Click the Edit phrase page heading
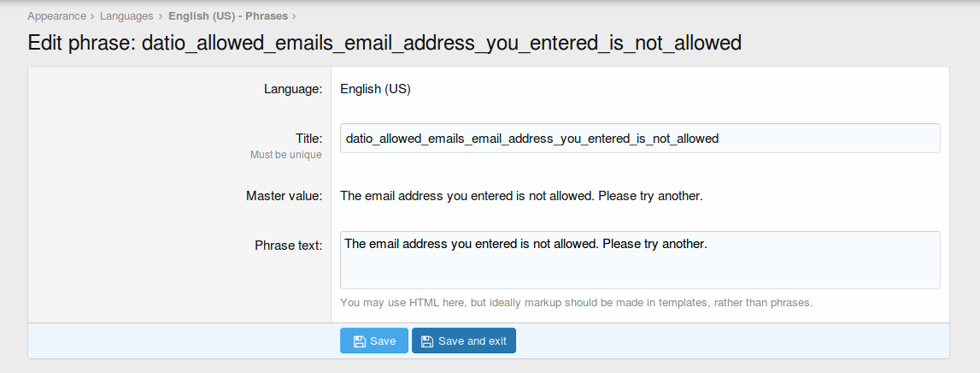Screen dimensions: 980x373 click(384, 43)
